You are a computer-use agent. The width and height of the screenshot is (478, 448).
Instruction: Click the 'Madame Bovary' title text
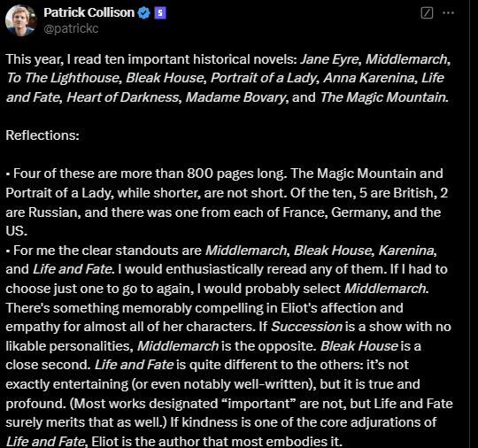click(x=235, y=97)
